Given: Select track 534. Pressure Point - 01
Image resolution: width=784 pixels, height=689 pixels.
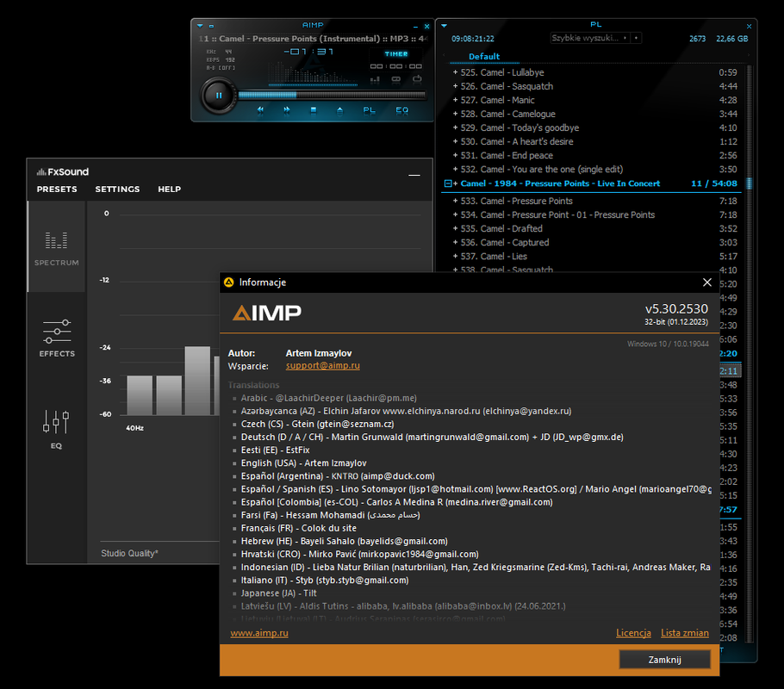Looking at the screenshot, I should click(x=595, y=215).
